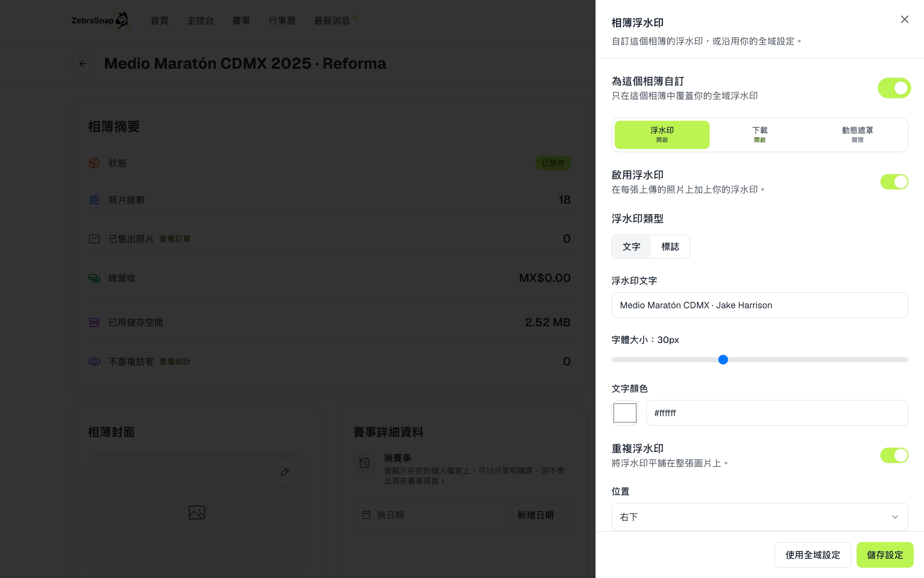The image size is (924, 578).
Task: Click the 位置 dropdown chevron arrow
Action: 894,517
